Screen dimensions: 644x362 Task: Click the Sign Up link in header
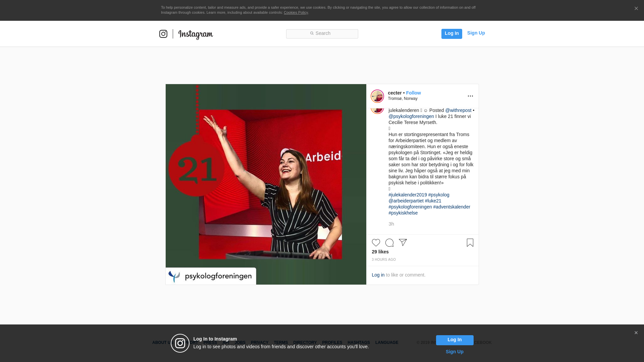tap(476, 33)
